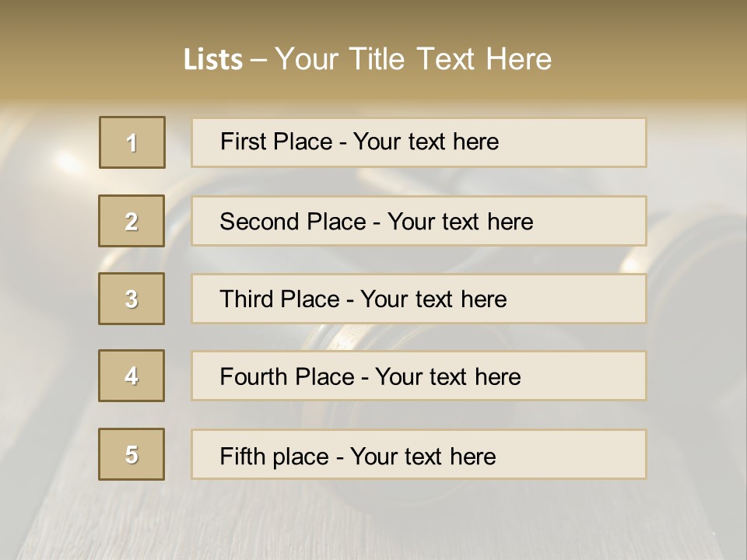Select the Second Place text box
This screenshot has width=747, height=560.
point(419,221)
